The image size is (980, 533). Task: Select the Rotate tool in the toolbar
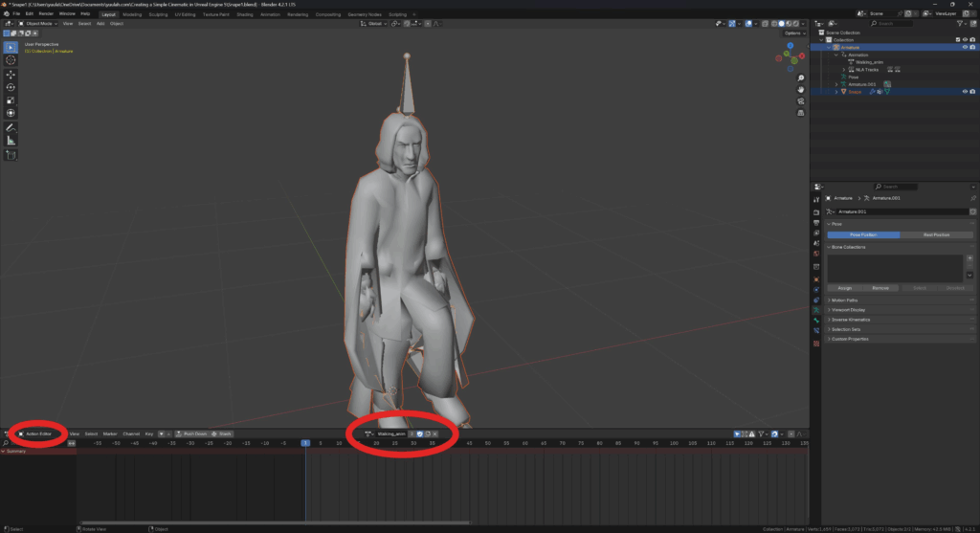[x=11, y=87]
